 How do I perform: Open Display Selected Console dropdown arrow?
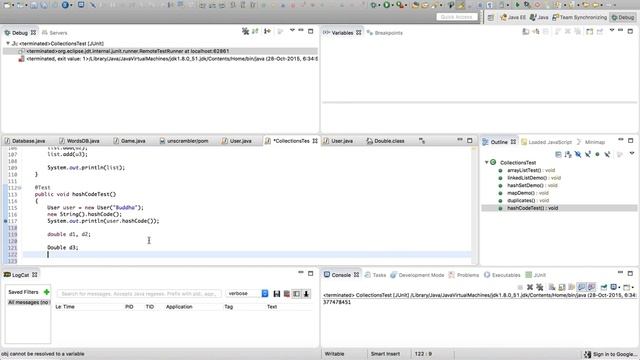pos(619,287)
